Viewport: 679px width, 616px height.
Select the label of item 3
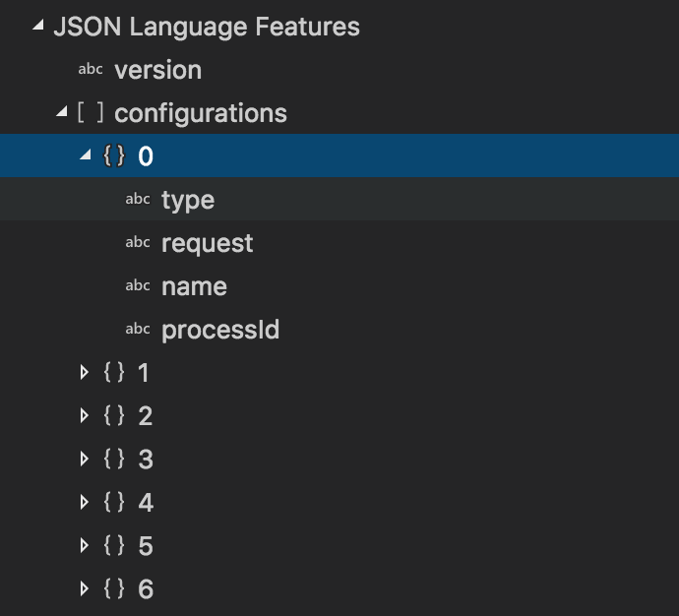(146, 460)
